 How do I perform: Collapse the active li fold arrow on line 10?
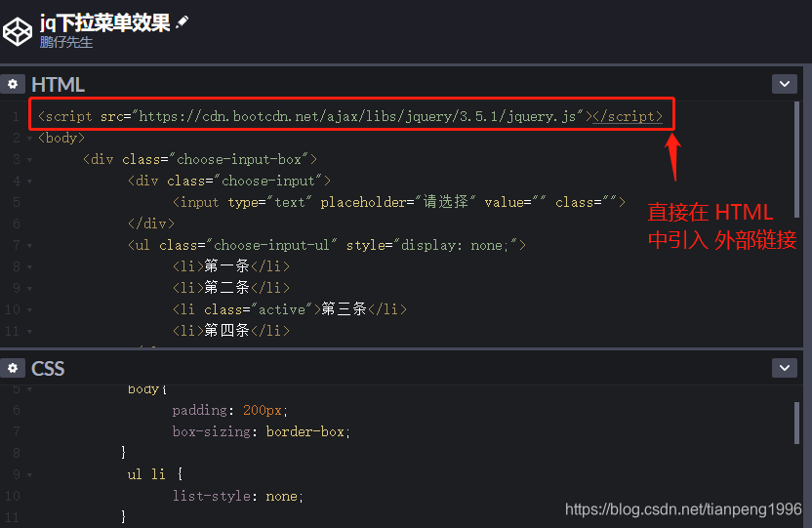coord(29,310)
